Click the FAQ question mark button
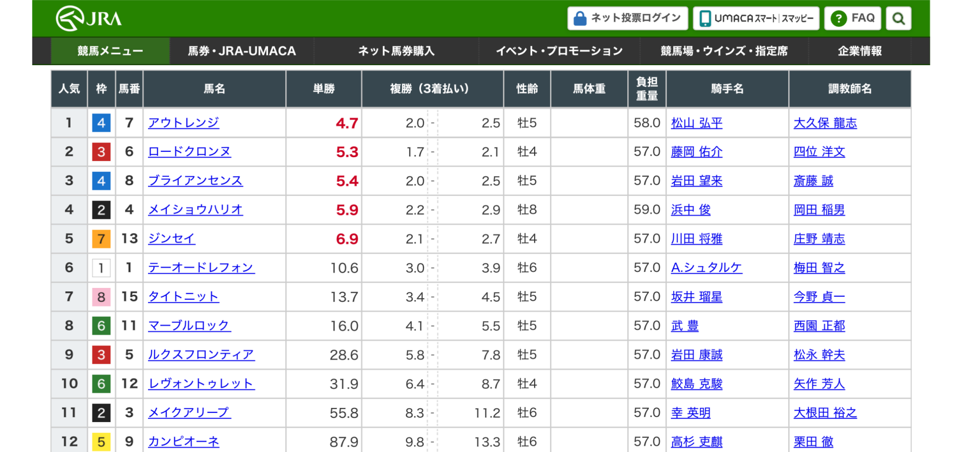Screen dimensions: 980x452 853,19
